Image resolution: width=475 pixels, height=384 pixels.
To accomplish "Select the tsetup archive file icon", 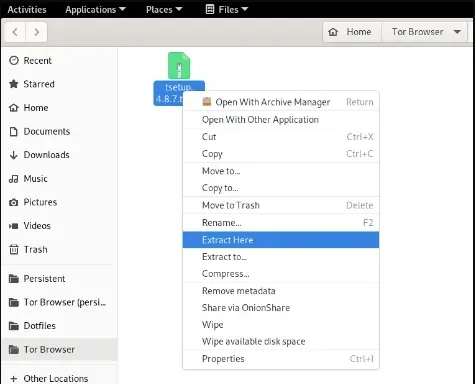I will click(179, 65).
